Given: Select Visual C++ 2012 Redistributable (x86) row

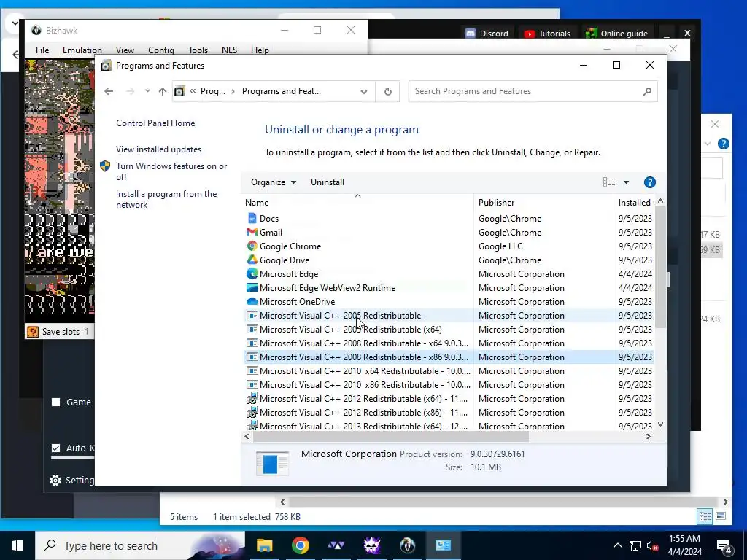Looking at the screenshot, I should click(x=448, y=413).
